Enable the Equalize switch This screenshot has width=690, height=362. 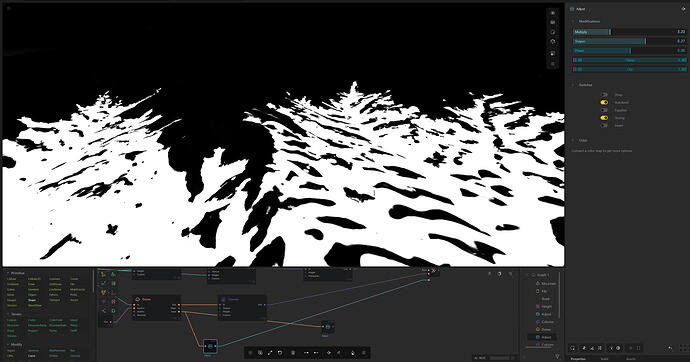click(x=604, y=110)
